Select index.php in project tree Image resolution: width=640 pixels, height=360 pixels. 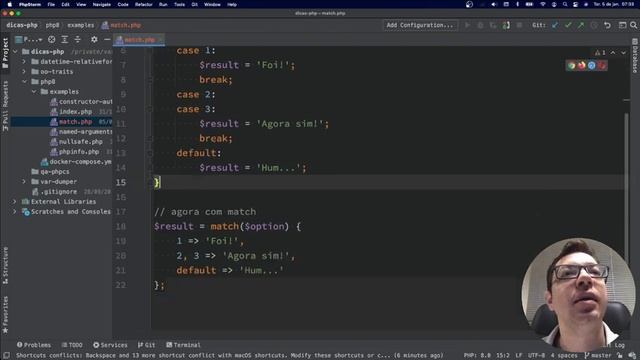[76, 111]
